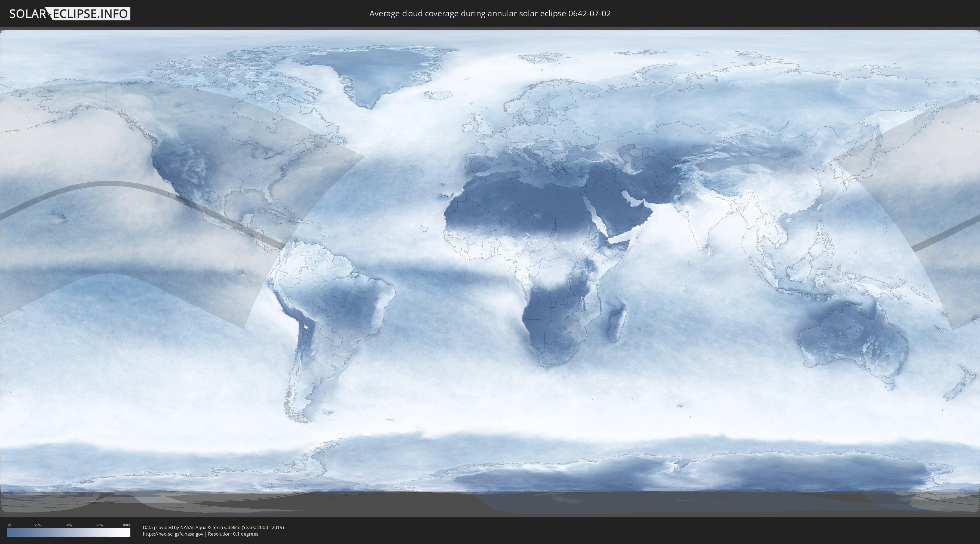The width and height of the screenshot is (980, 544).
Task: Click the 50% legend label
Action: point(69,525)
